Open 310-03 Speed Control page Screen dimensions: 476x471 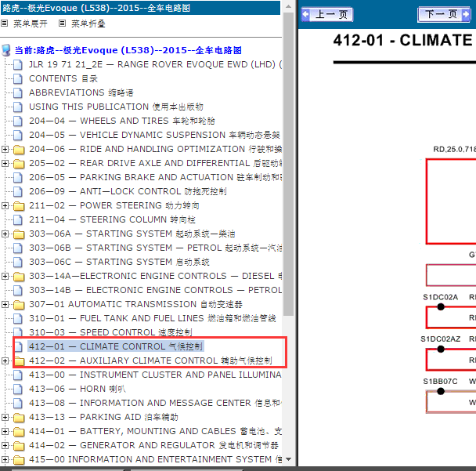pyautogui.click(x=110, y=332)
